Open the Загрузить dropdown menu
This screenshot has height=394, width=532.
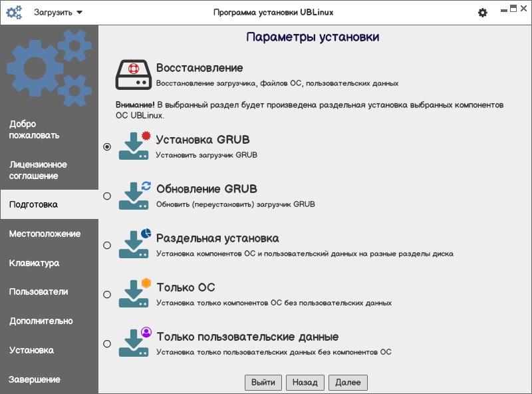pos(58,13)
